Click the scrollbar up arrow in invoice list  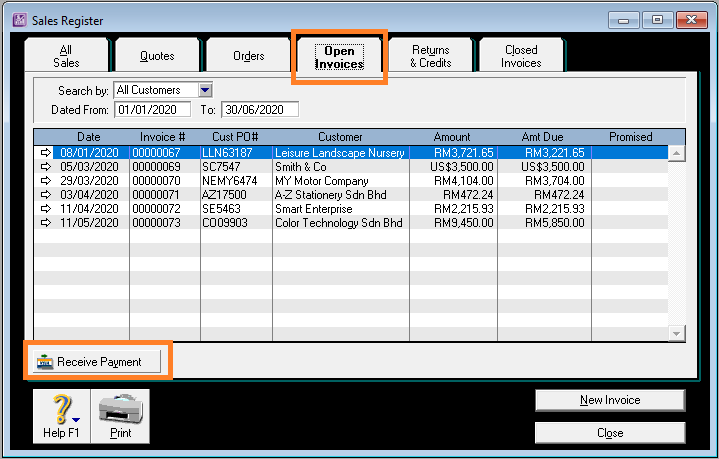click(x=676, y=153)
